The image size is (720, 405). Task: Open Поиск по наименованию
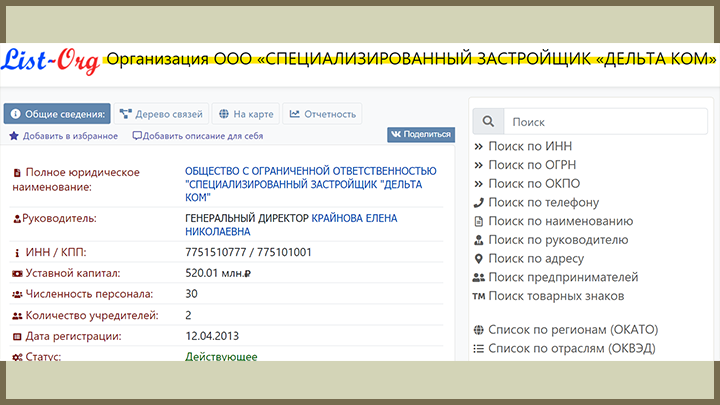click(x=561, y=221)
